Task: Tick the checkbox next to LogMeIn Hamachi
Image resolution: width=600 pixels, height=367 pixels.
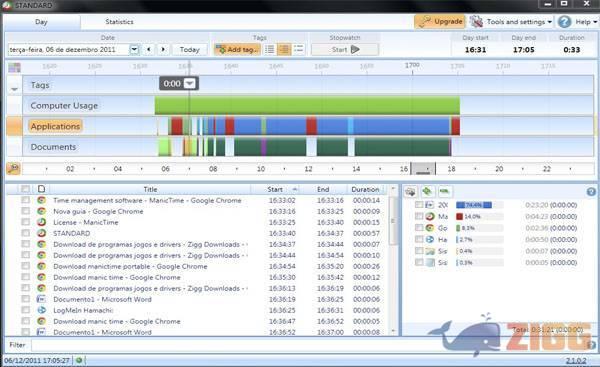Action: (x=25, y=310)
